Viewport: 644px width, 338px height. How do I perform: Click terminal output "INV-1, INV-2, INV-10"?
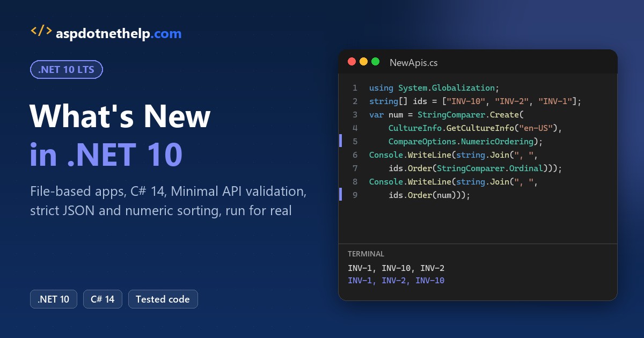396,281
